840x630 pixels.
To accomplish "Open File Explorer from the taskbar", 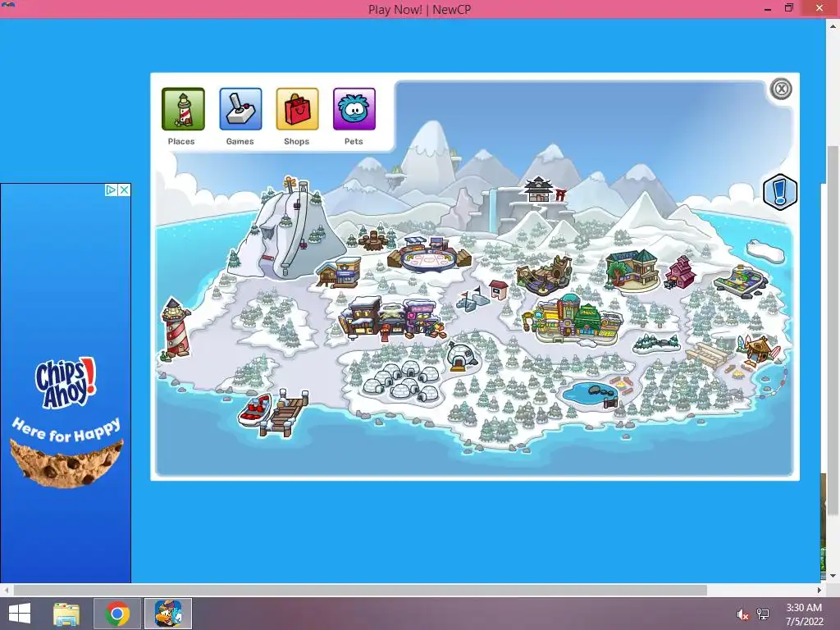I will click(x=66, y=614).
